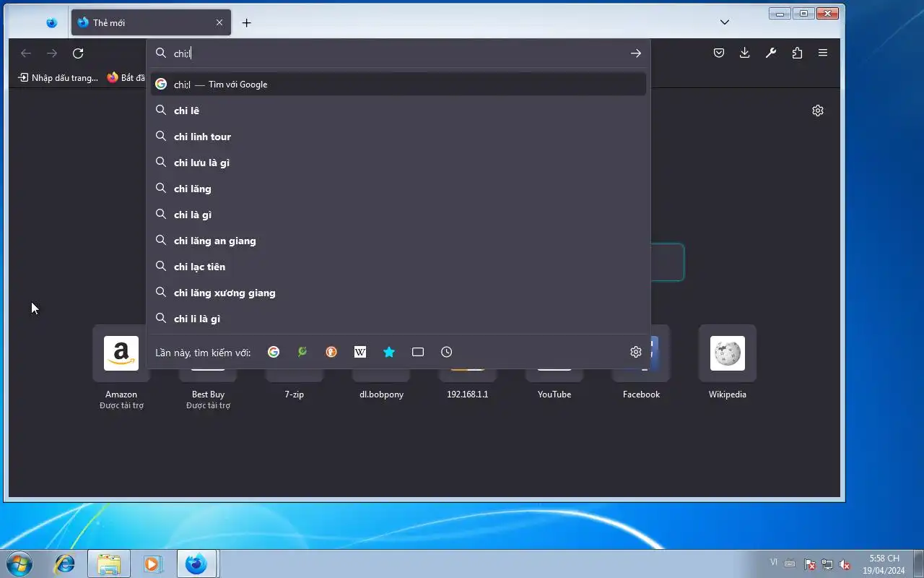Search bookmarks using the star icon

click(389, 352)
